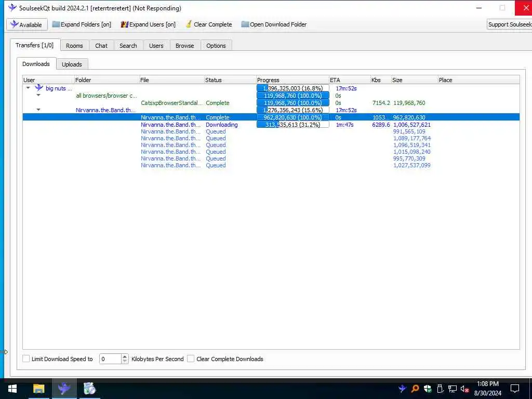This screenshot has width=532, height=399.
Task: Open the Chat tab
Action: click(101, 46)
